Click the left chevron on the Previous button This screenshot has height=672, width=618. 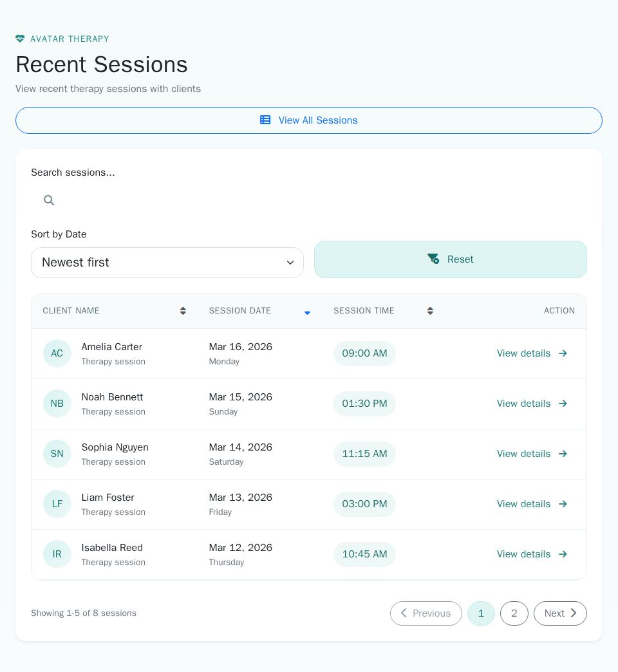pos(404,613)
